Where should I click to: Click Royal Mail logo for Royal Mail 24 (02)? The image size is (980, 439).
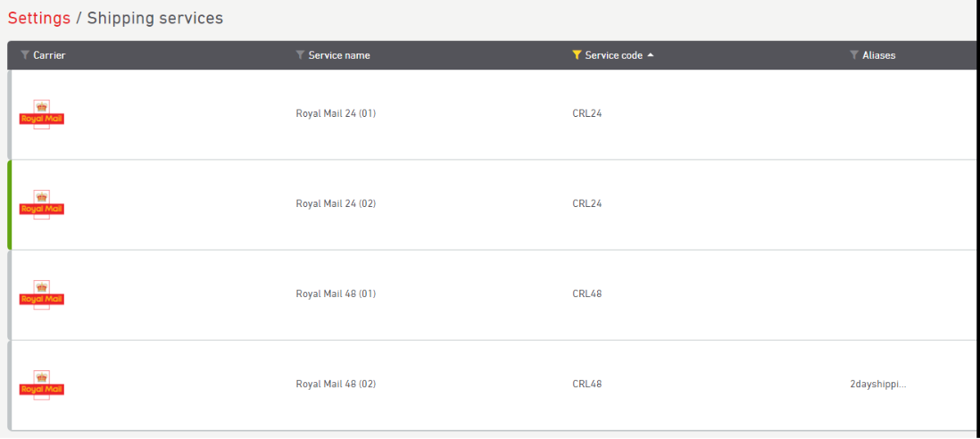tap(41, 204)
